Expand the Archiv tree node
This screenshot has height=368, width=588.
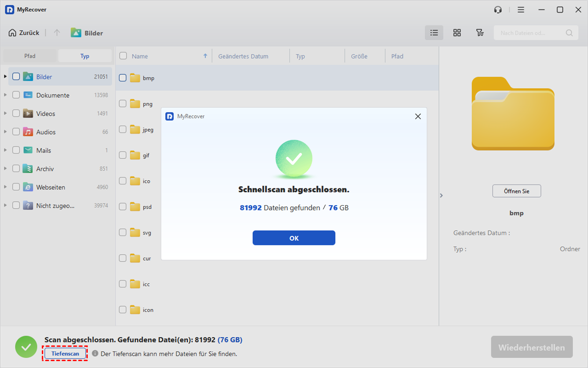click(x=5, y=169)
